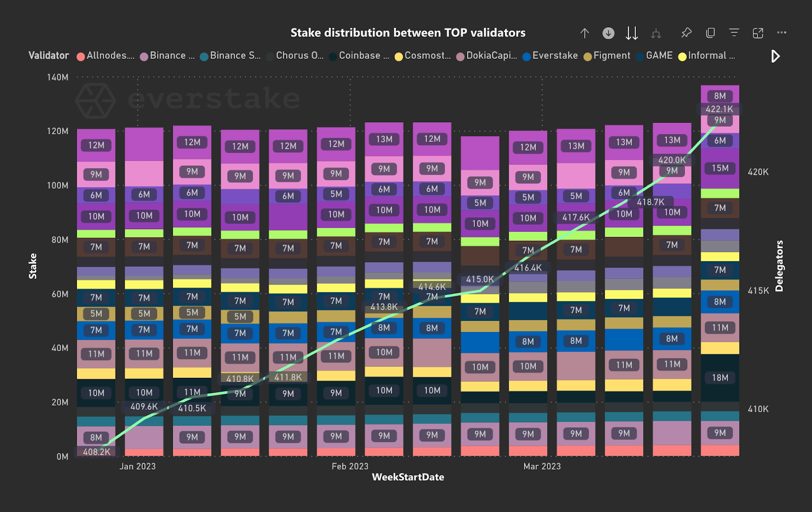Screen dimensions: 812x512
Task: Click the 413.8K line data label
Action: coord(384,307)
